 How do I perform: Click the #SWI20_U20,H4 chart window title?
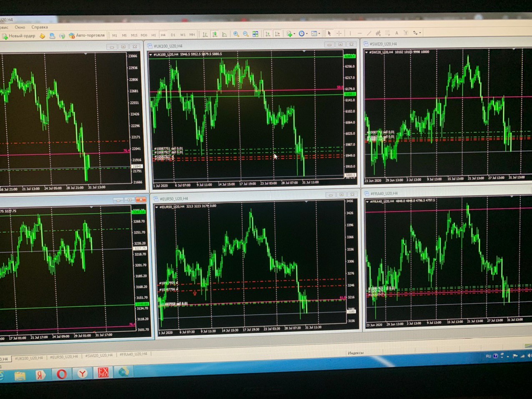pos(383,44)
